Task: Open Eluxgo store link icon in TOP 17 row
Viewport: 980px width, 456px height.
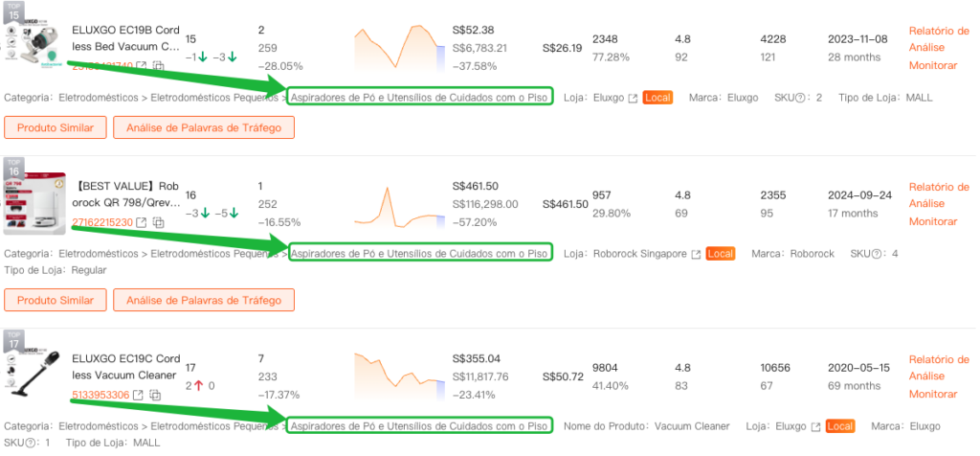Action: [x=815, y=426]
